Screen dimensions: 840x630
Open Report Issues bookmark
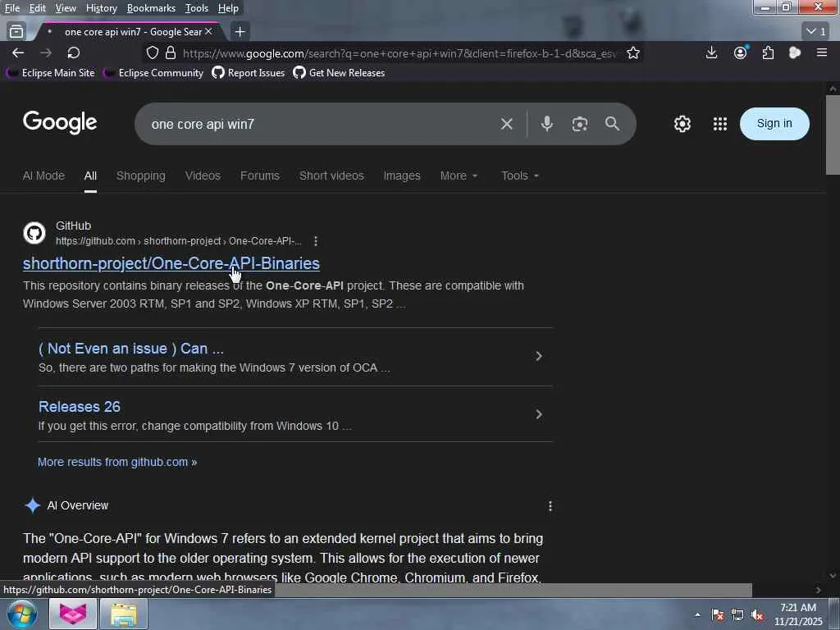249,73
